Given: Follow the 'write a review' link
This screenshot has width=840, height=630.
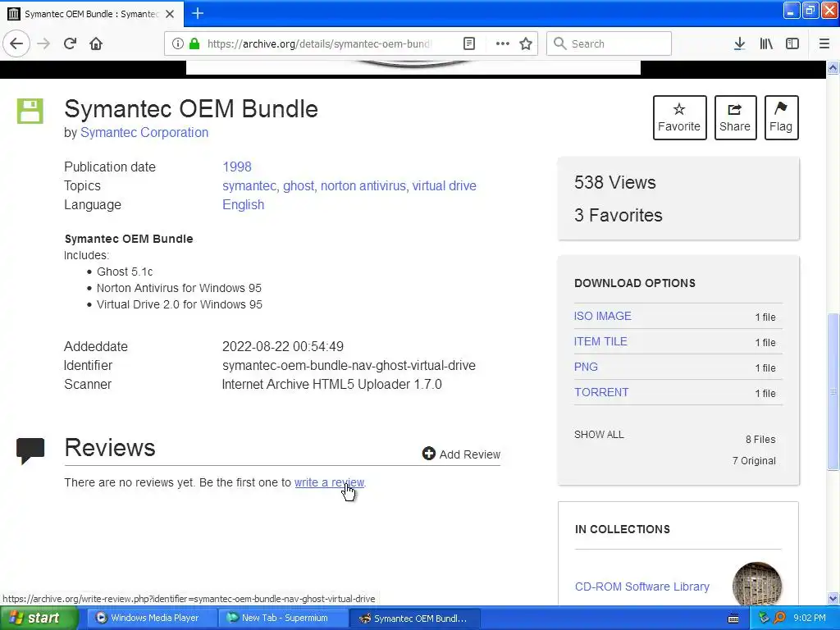Looking at the screenshot, I should pyautogui.click(x=329, y=482).
